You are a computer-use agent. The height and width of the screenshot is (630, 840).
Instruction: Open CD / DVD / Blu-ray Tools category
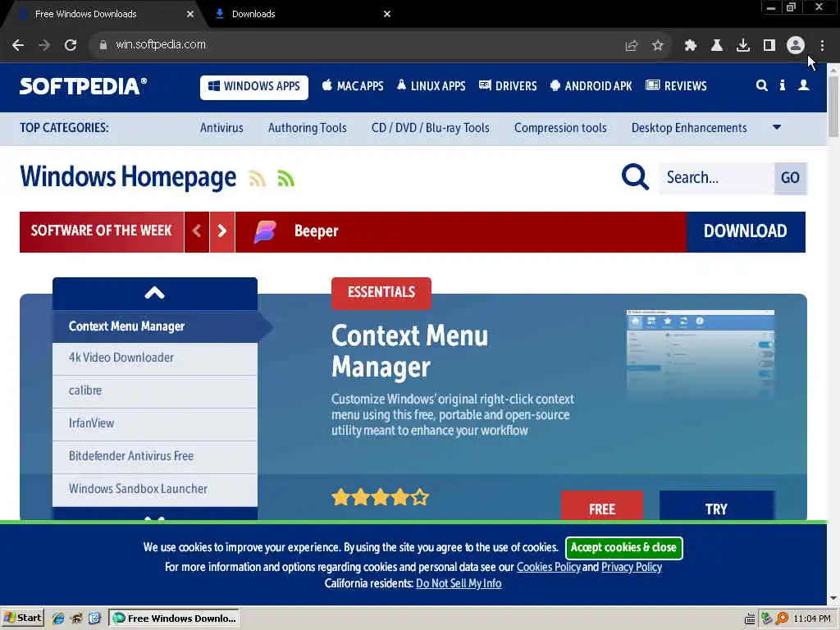tap(430, 128)
